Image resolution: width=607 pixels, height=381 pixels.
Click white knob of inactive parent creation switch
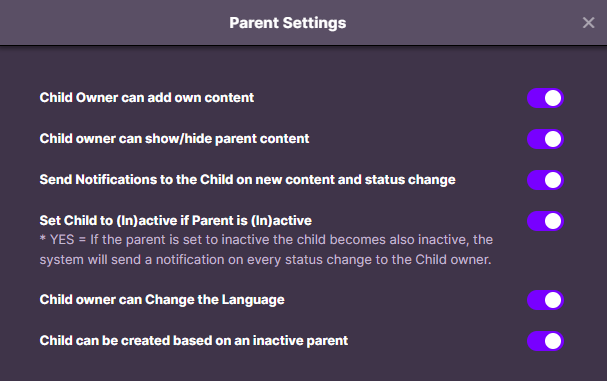553,341
